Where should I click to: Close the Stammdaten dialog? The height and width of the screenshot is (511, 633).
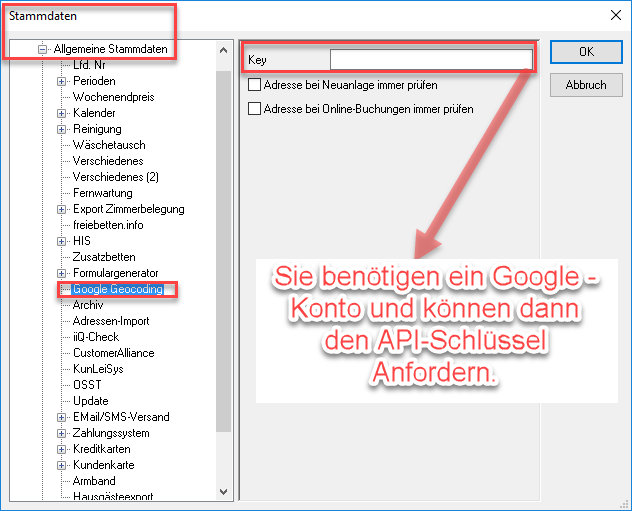point(616,15)
